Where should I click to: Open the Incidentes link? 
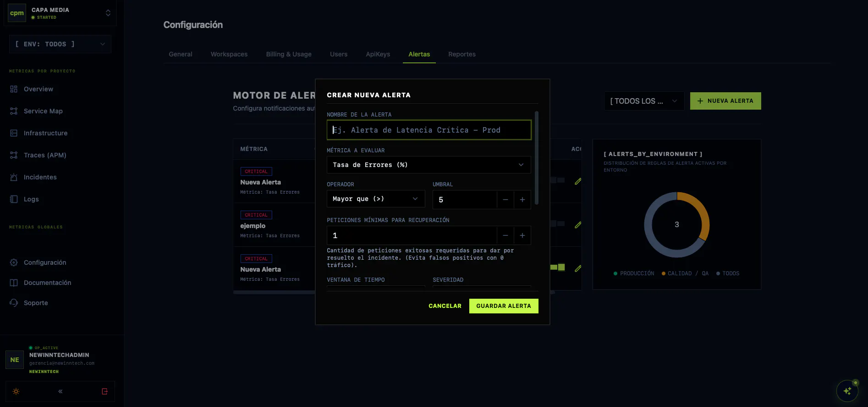(x=40, y=177)
